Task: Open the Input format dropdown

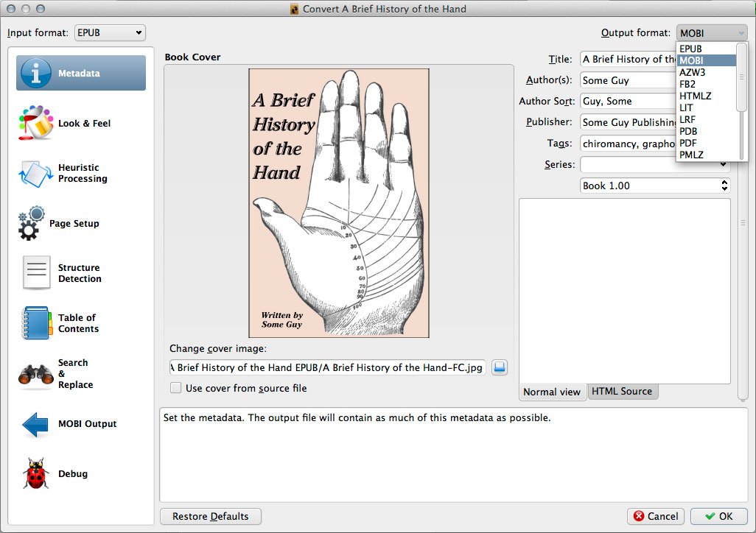Action: click(x=109, y=32)
